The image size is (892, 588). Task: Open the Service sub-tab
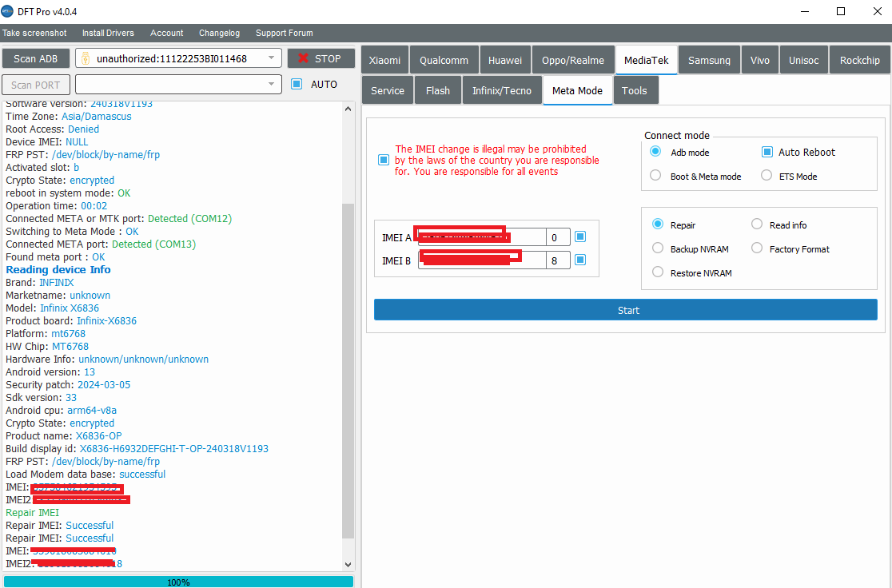coord(388,90)
